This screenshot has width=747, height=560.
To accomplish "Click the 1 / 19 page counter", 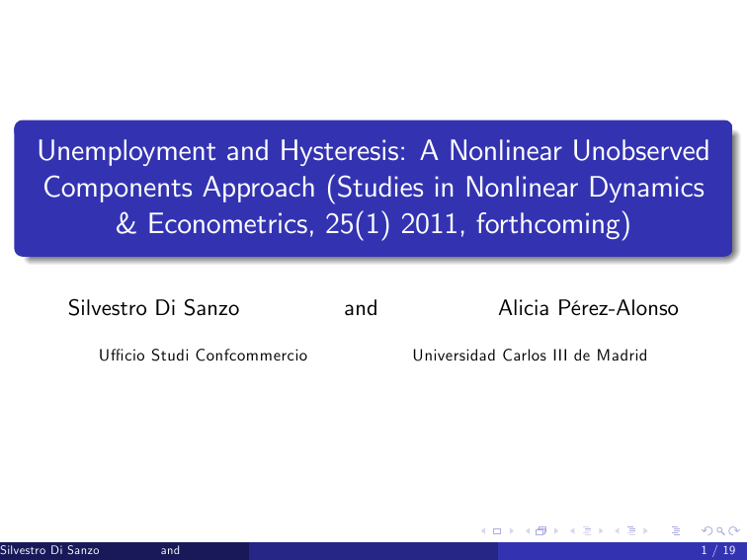I will [716, 551].
